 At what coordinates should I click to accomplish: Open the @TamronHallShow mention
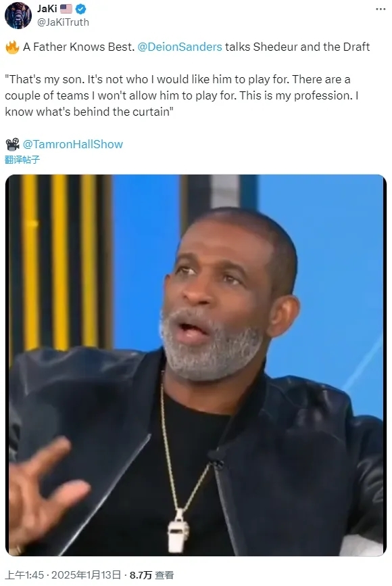click(73, 144)
